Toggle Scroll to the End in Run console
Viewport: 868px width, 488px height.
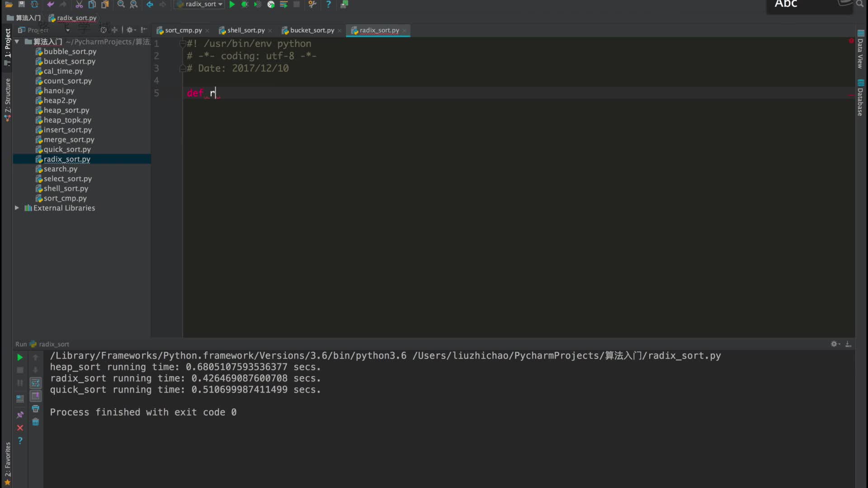[35, 396]
